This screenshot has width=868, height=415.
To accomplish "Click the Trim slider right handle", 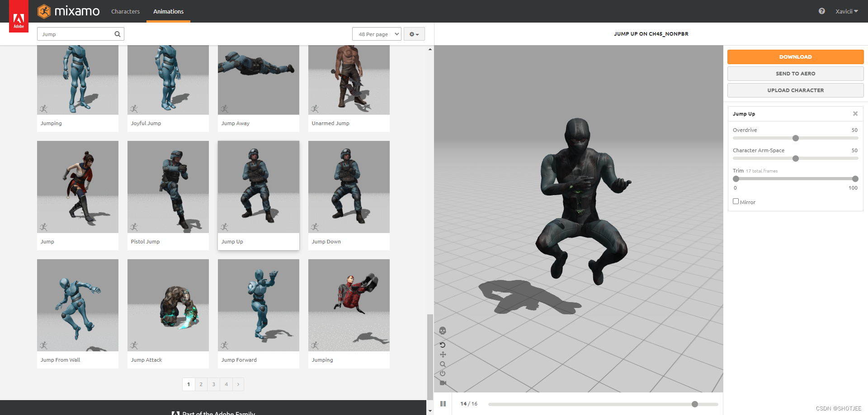I will (855, 179).
